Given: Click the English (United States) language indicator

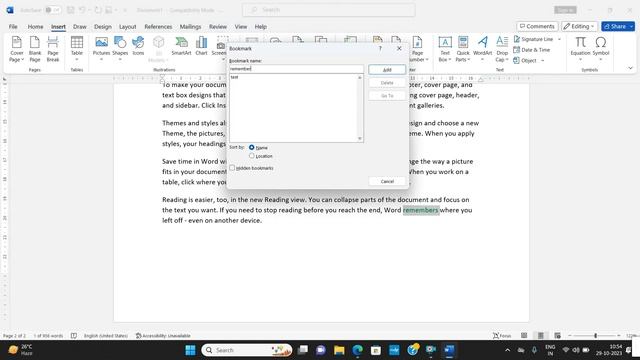Looking at the screenshot, I should point(106,336).
